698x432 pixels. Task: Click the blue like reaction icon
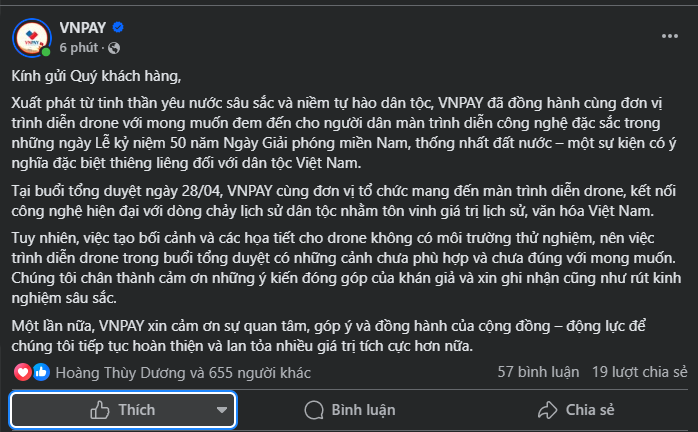coord(41,372)
